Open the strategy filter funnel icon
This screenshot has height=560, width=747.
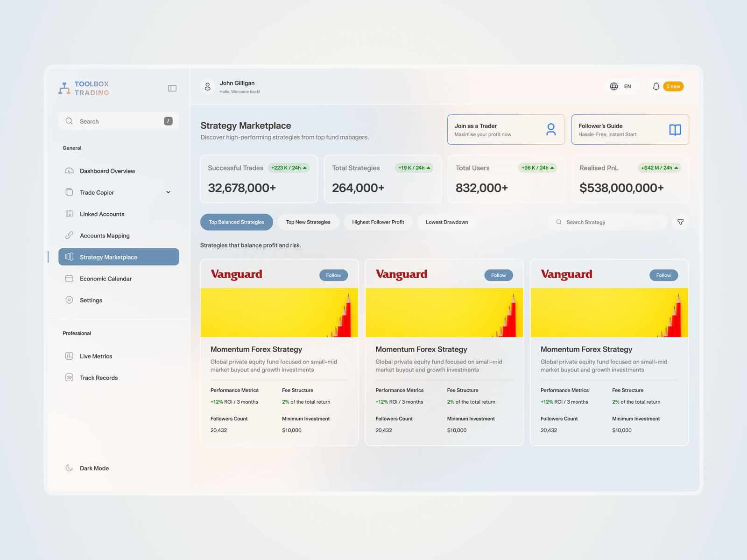[x=680, y=222]
